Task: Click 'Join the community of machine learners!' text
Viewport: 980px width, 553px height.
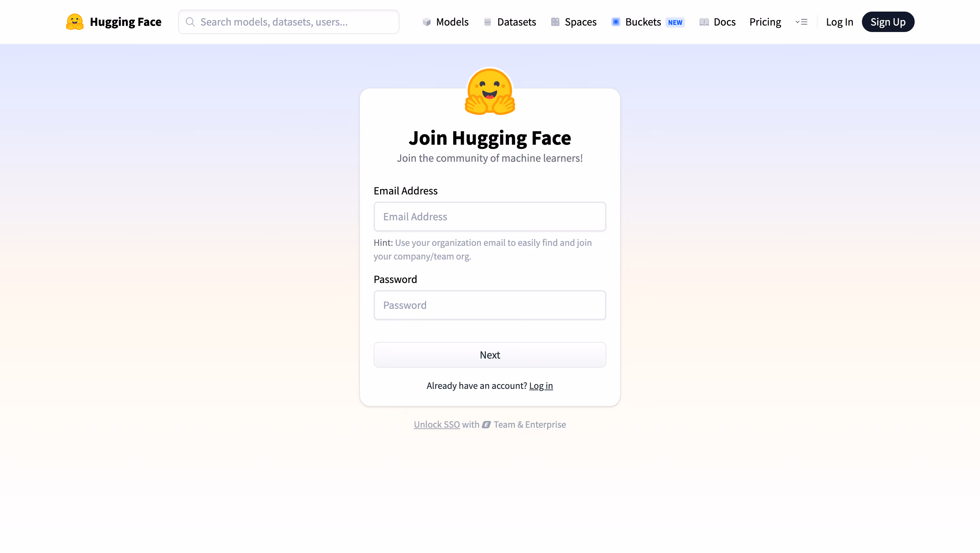Action: 490,158
